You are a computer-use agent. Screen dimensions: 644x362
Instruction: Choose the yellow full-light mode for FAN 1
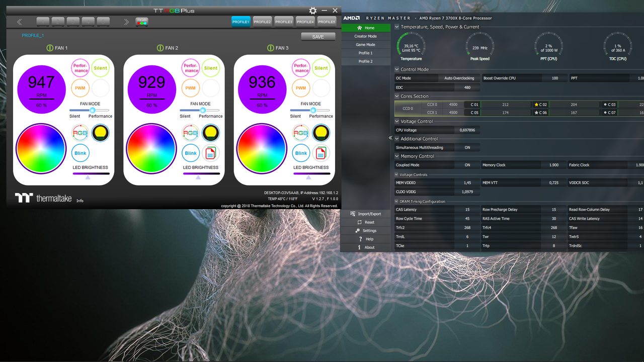point(101,133)
